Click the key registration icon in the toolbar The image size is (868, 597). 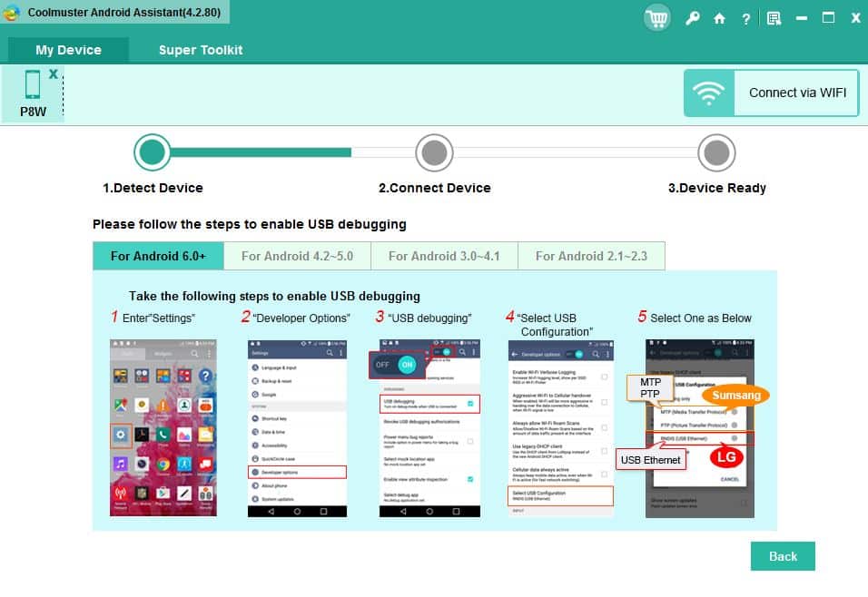pyautogui.click(x=693, y=17)
